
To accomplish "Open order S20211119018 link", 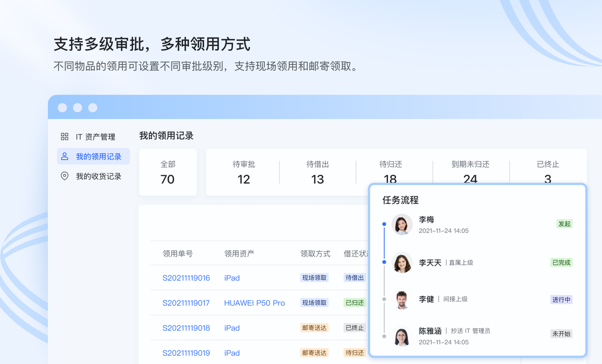I will pos(186,328).
